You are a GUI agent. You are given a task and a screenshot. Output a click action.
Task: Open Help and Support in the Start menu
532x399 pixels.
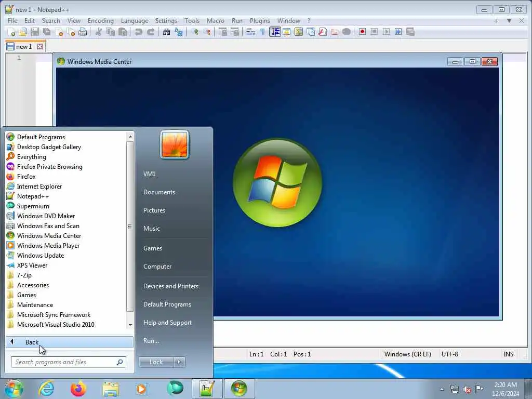167,323
